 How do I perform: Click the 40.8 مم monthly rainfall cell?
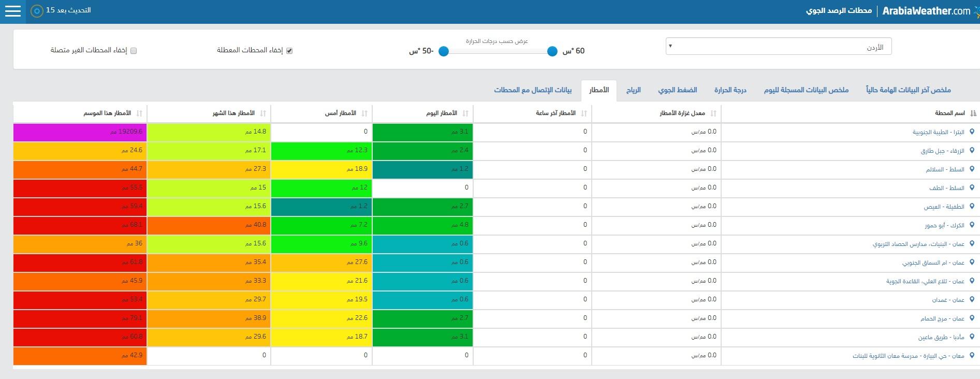pos(209,225)
